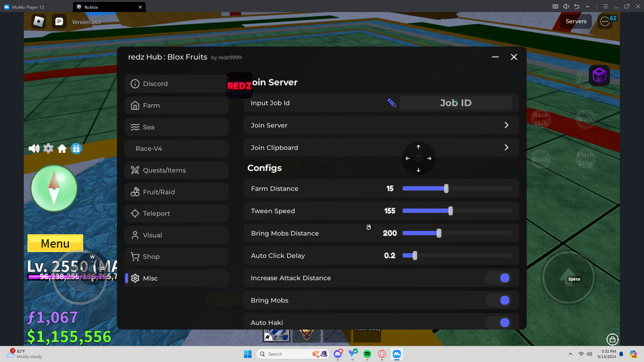Click the redz Hub purple cube icon
The height and width of the screenshot is (362, 644).
(x=599, y=75)
